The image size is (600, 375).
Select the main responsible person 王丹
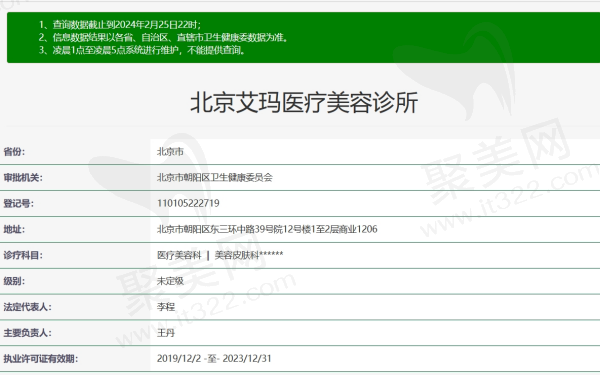point(166,333)
